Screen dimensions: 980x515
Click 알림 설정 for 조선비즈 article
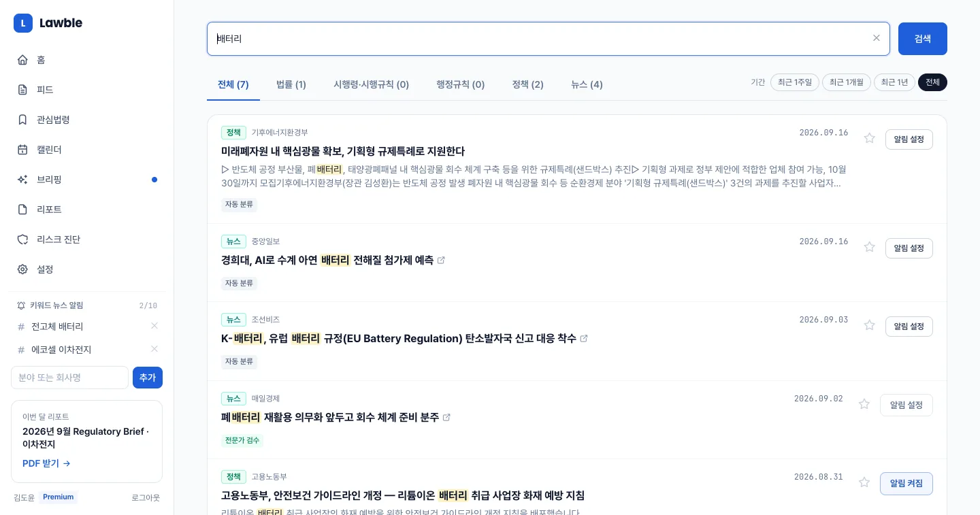click(909, 327)
